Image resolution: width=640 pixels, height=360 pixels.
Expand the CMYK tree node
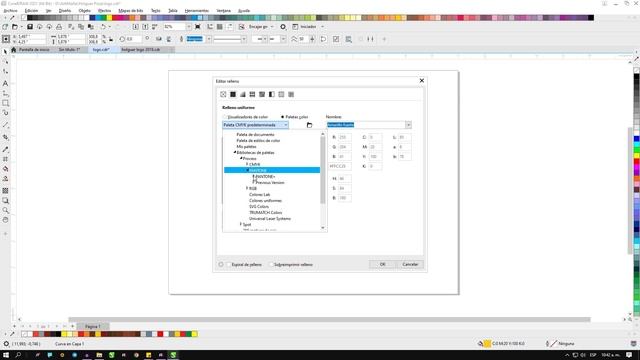(247, 164)
